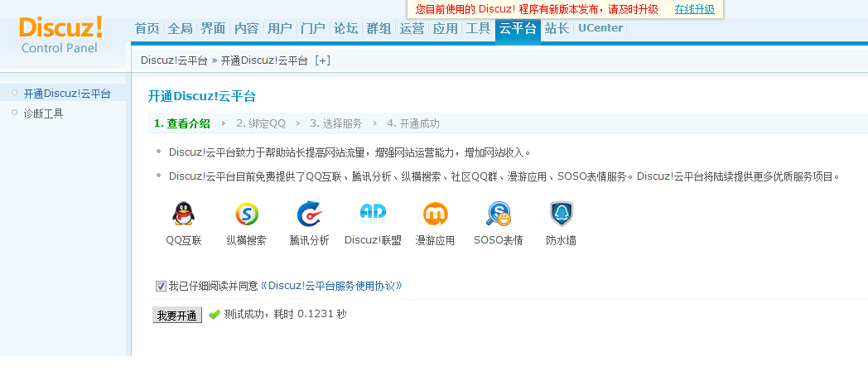Image resolution: width=868 pixels, height=381 pixels.
Task: Open the UCenter top menu
Action: tap(600, 27)
